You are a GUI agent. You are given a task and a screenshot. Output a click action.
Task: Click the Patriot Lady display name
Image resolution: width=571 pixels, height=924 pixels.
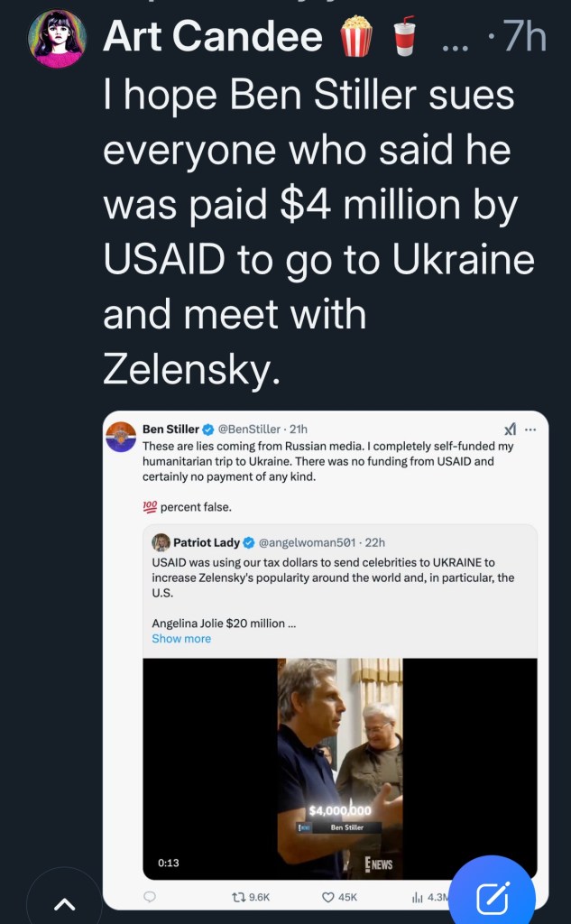tap(207, 542)
